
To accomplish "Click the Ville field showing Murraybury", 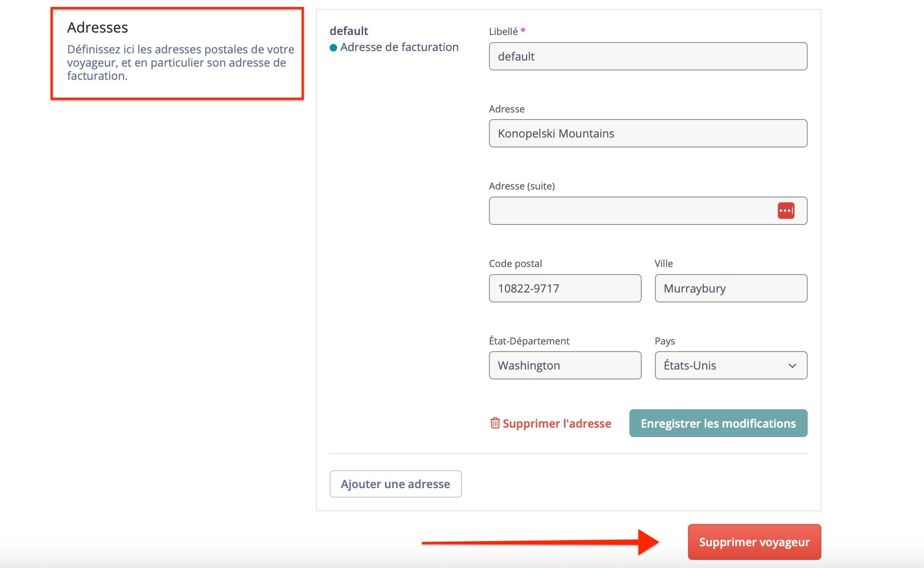I will click(731, 288).
